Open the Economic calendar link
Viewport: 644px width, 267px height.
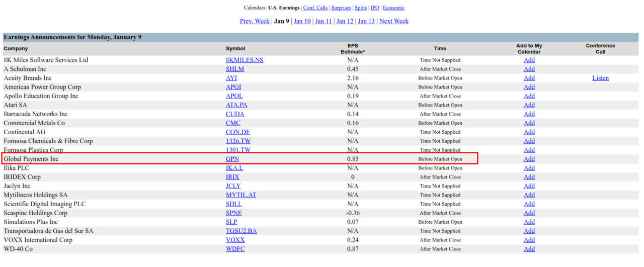(x=393, y=8)
